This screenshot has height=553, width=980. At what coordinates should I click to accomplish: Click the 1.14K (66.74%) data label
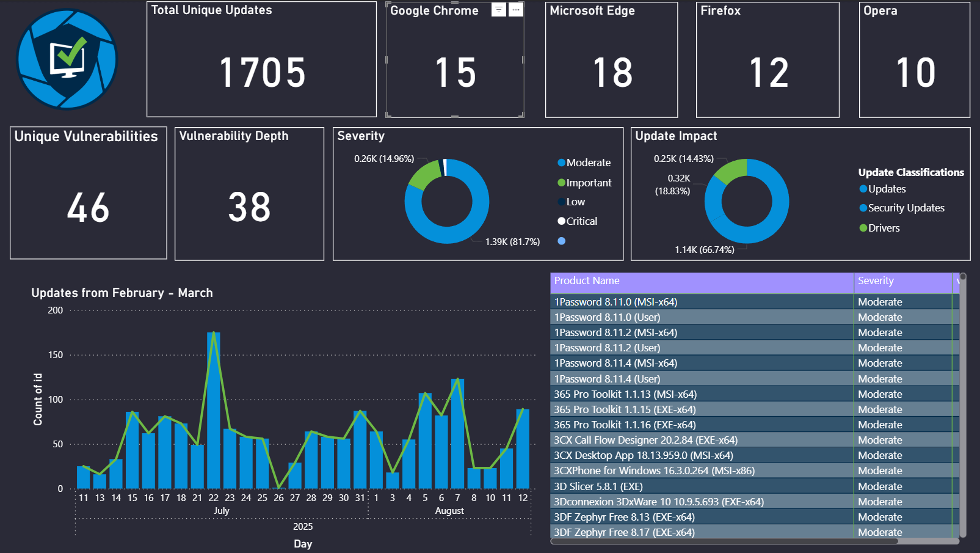tap(705, 250)
